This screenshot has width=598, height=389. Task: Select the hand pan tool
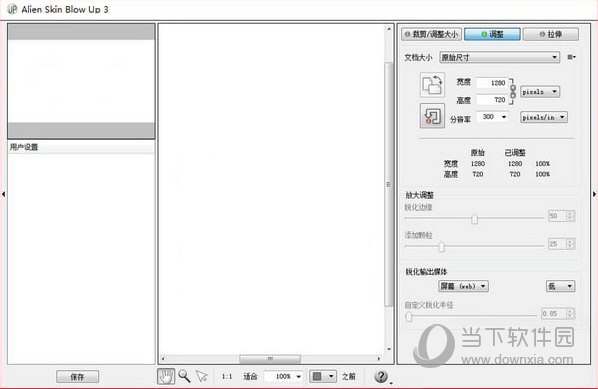(166, 376)
